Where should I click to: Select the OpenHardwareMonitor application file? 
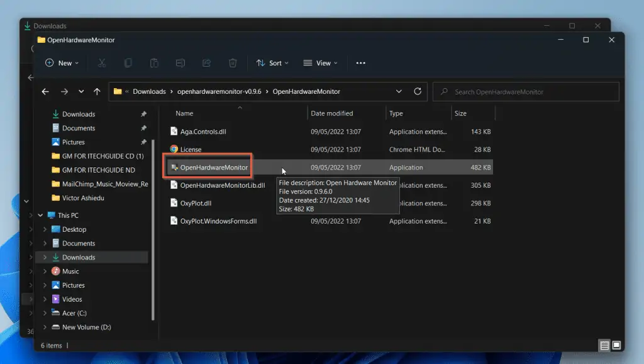214,168
